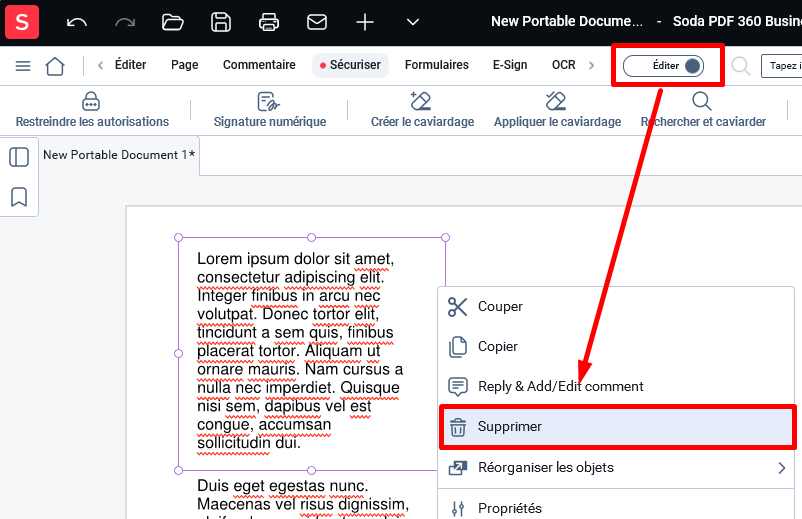Switch to the Éditer ribbon tab
Image resolution: width=802 pixels, height=519 pixels.
(x=130, y=65)
